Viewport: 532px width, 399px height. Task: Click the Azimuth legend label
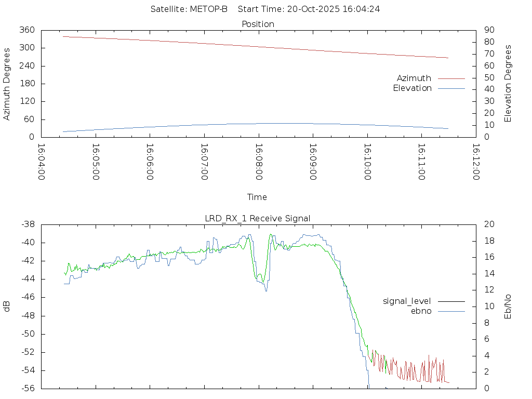click(x=414, y=78)
